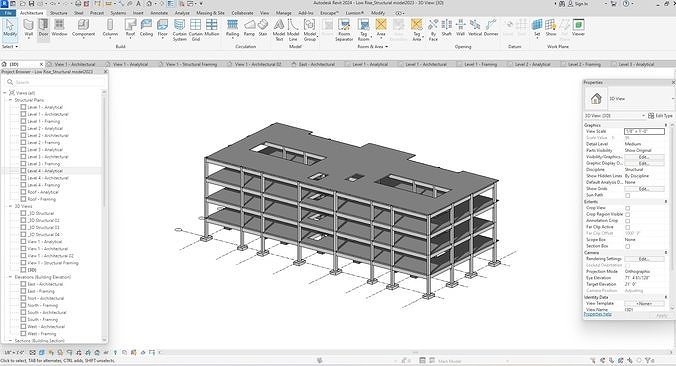The height and width of the screenshot is (366, 676).
Task: Collapse the Views (all) tree node
Action: pos(5,93)
